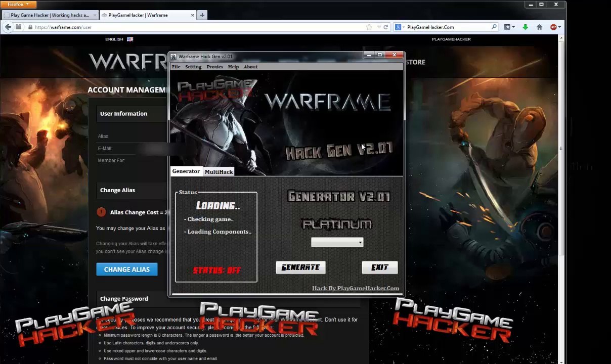
Task: Open the red Adblock Plus icon
Action: pos(554,27)
